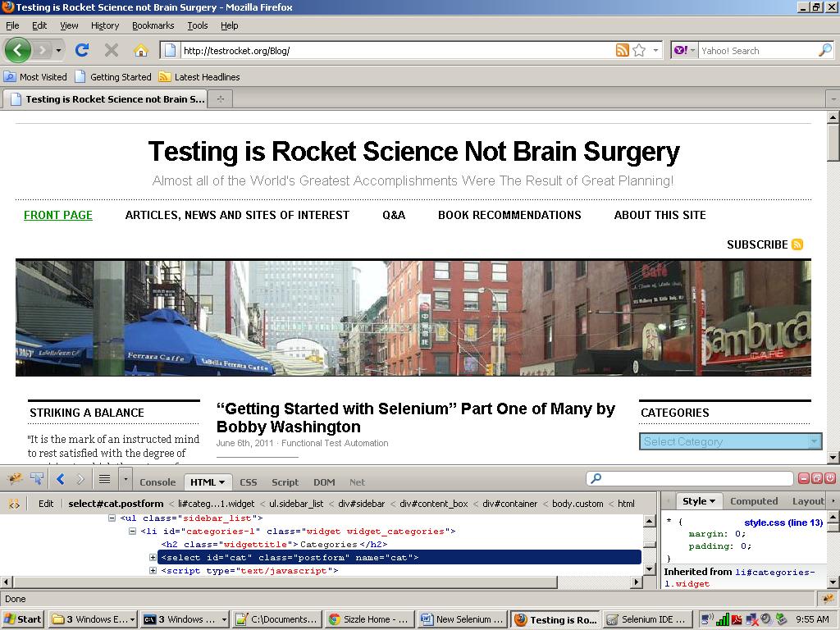
Task: Select body.custom in the Firebug breadcrumb
Action: point(577,504)
